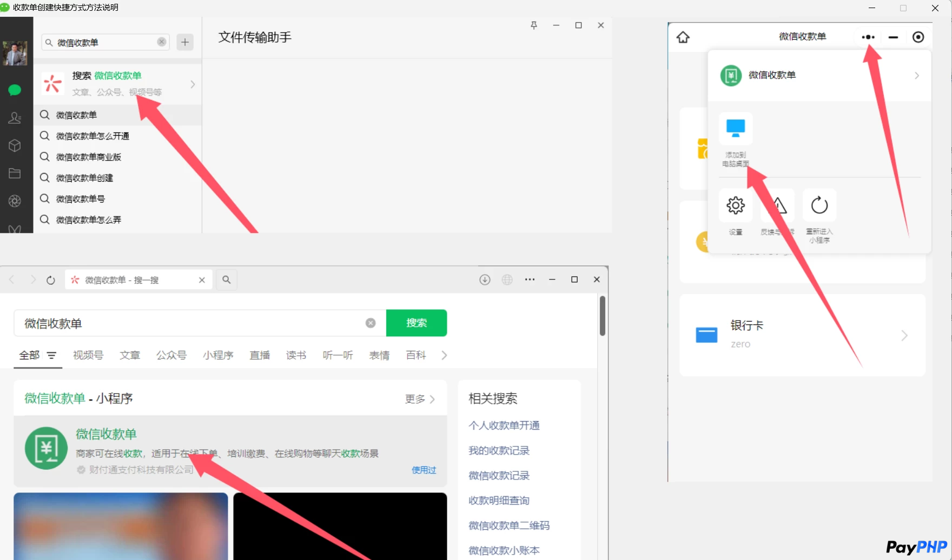The width and height of the screenshot is (952, 560).
Task: Open 微信收款单小账本 related search
Action: (x=504, y=550)
